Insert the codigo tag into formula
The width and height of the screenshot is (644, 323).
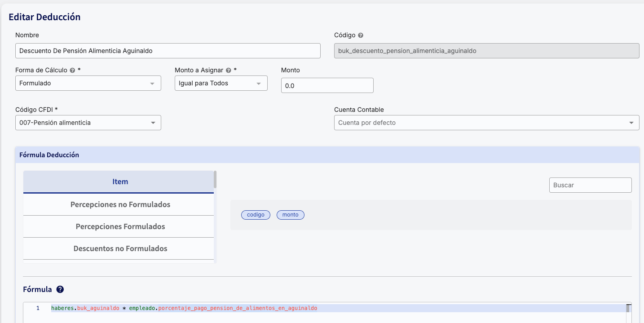(x=256, y=215)
